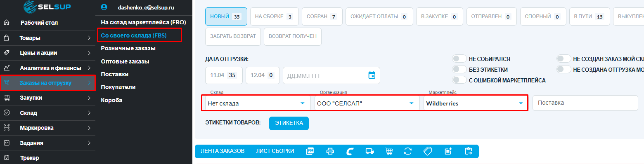Select the ОЖИДАЕТ ОПЛАТЫ status tab

tap(379, 16)
